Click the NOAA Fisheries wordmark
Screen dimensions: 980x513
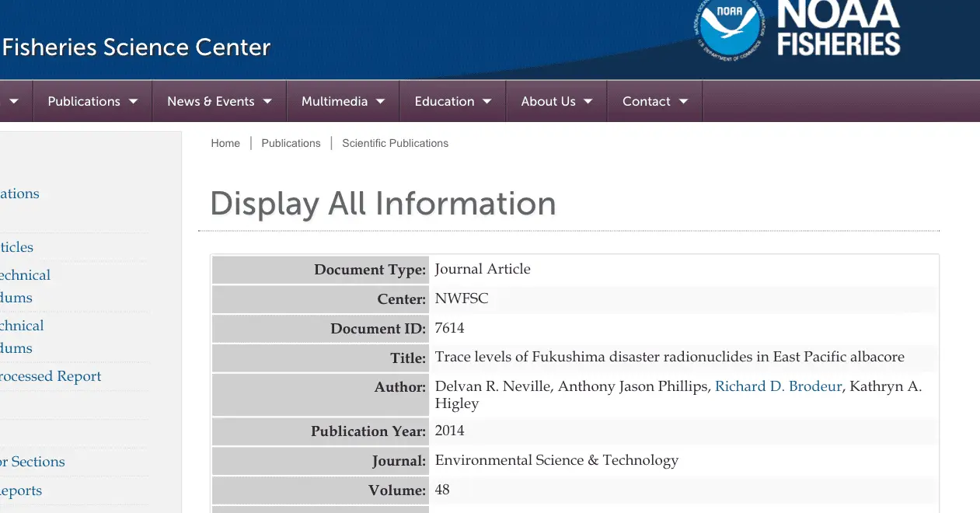(838, 28)
